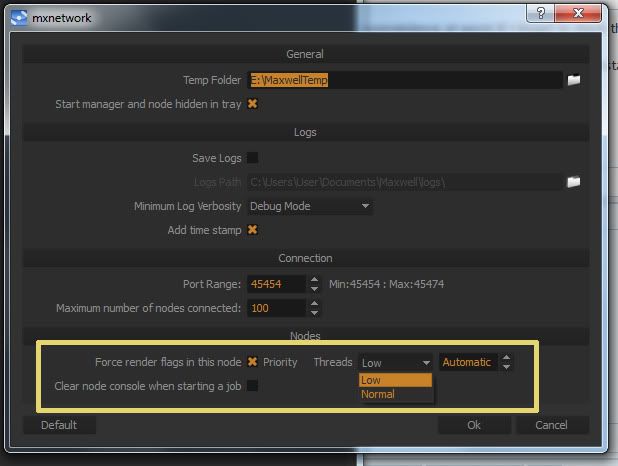The image size is (618, 466).
Task: Select Low from the priority list
Action: 395,380
